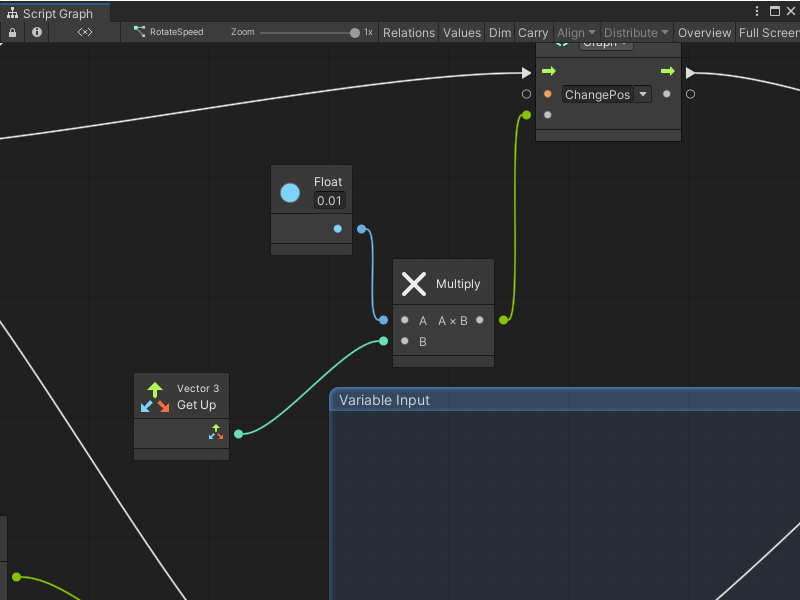Image resolution: width=800 pixels, height=600 pixels.
Task: Select the Vector 3 Get Up arrows icon
Action: [x=153, y=396]
